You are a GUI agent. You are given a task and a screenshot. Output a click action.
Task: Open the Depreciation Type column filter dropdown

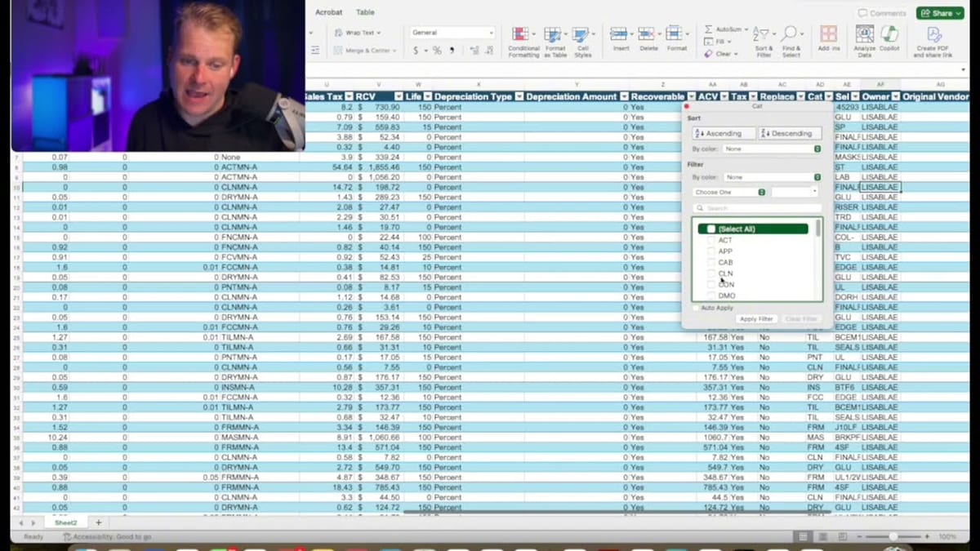click(519, 96)
